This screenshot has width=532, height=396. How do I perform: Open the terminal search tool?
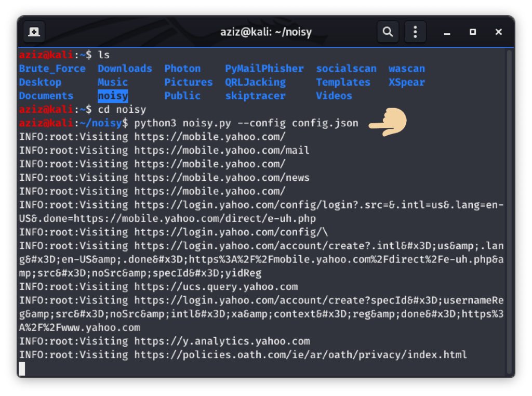pos(388,32)
